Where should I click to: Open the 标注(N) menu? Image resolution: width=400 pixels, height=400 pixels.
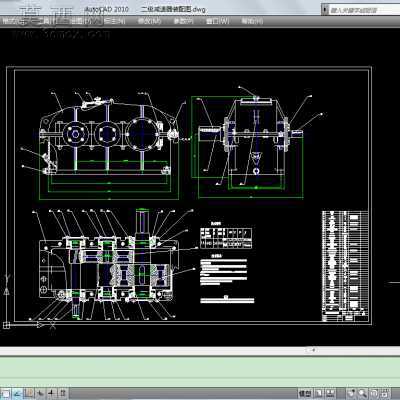click(x=115, y=21)
